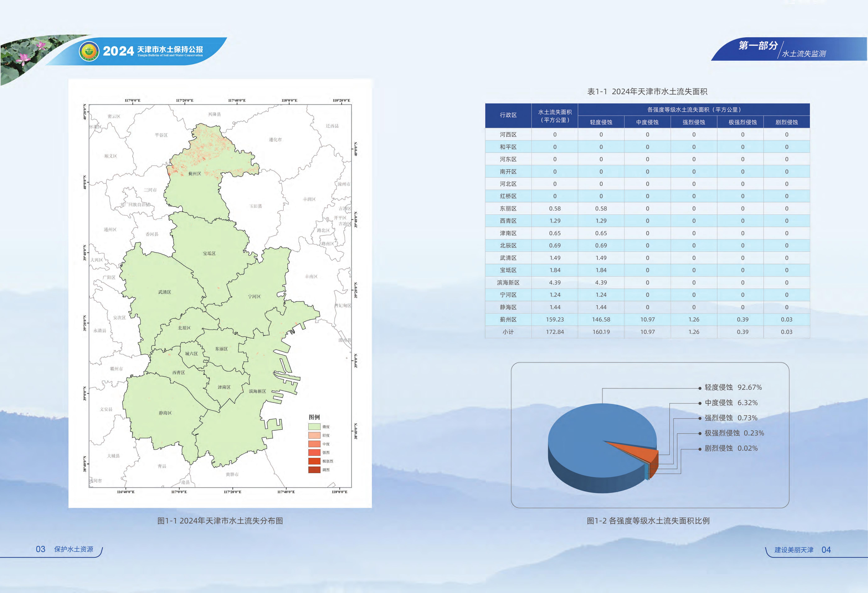868x593 pixels.
Task: Click the 2024 天津市水土保持公报 title banner
Action: pos(153,51)
